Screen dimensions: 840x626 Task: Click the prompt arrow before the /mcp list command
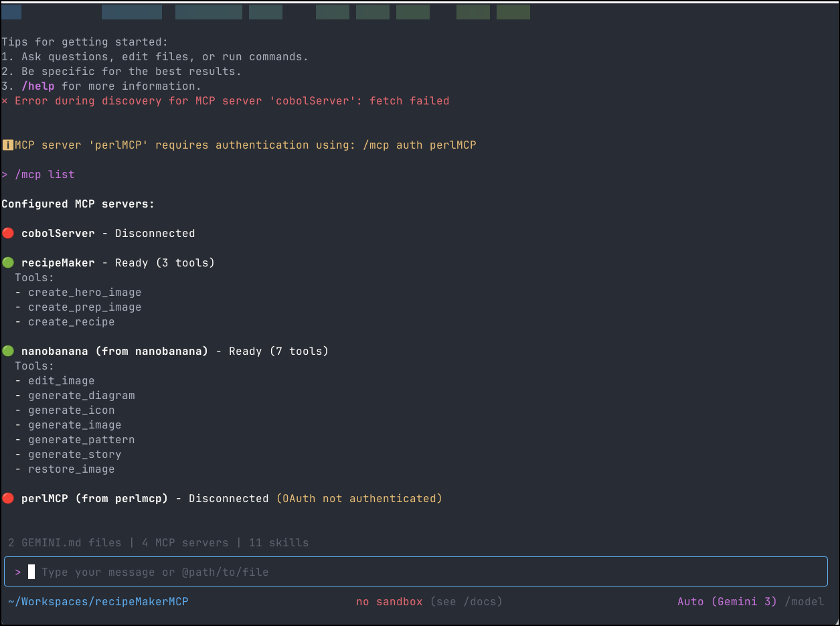point(5,175)
